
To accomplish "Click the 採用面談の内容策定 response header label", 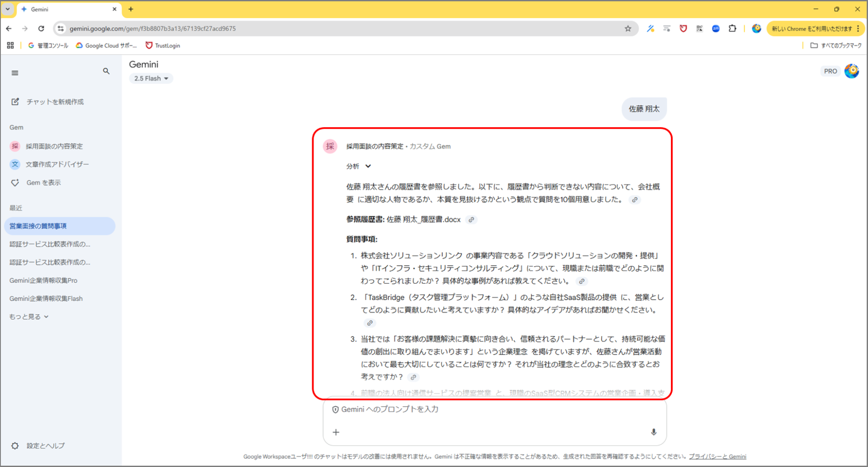I will [375, 146].
